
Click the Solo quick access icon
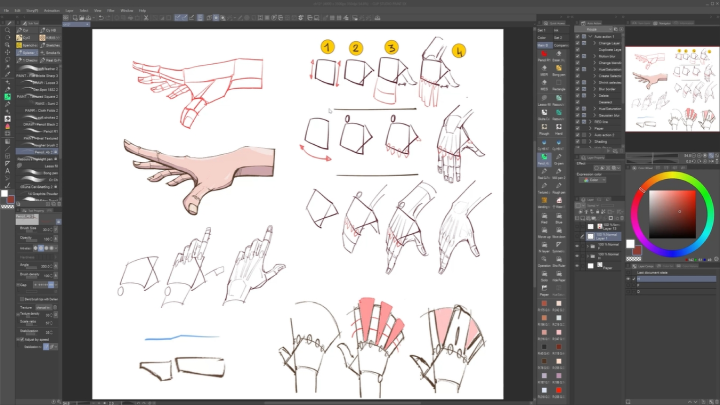pyautogui.click(x=544, y=276)
